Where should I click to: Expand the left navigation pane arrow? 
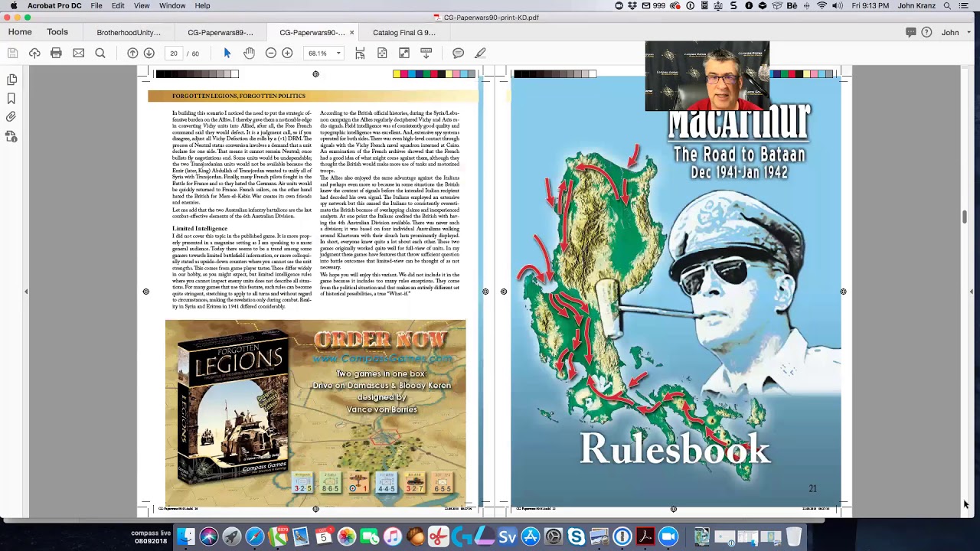[26, 292]
